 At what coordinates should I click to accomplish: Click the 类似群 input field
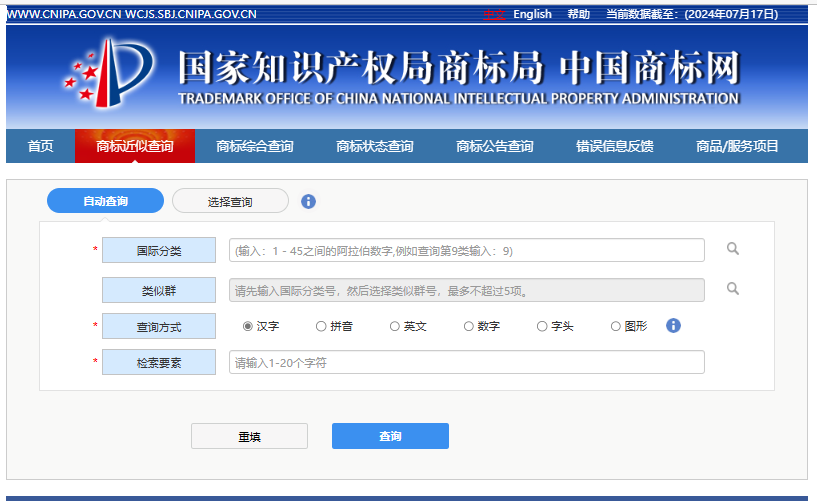click(467, 291)
